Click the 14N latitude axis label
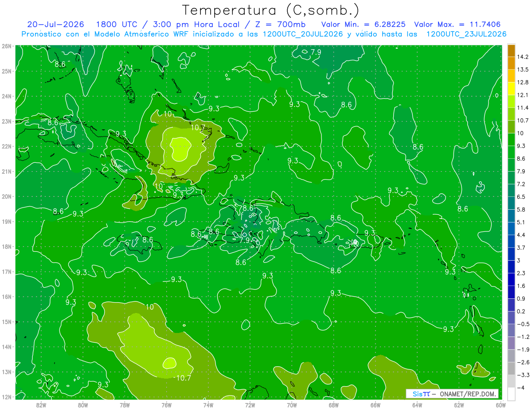 point(6,347)
